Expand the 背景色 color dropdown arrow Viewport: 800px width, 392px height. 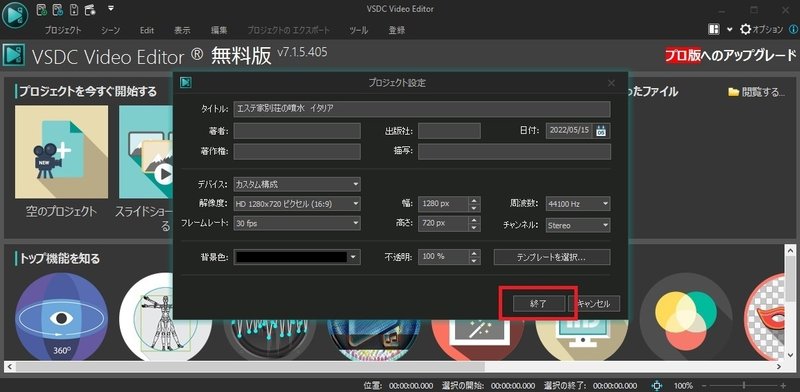point(354,257)
